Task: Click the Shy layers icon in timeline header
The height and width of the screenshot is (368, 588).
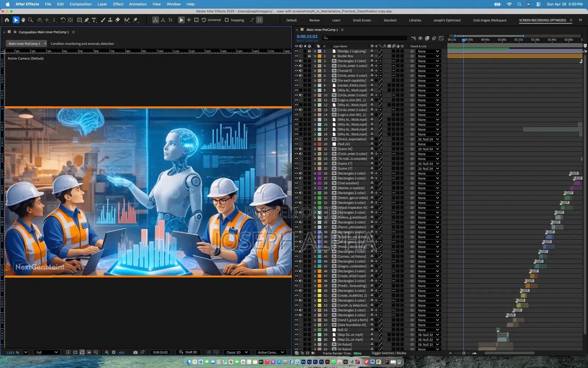Action: click(x=420, y=38)
